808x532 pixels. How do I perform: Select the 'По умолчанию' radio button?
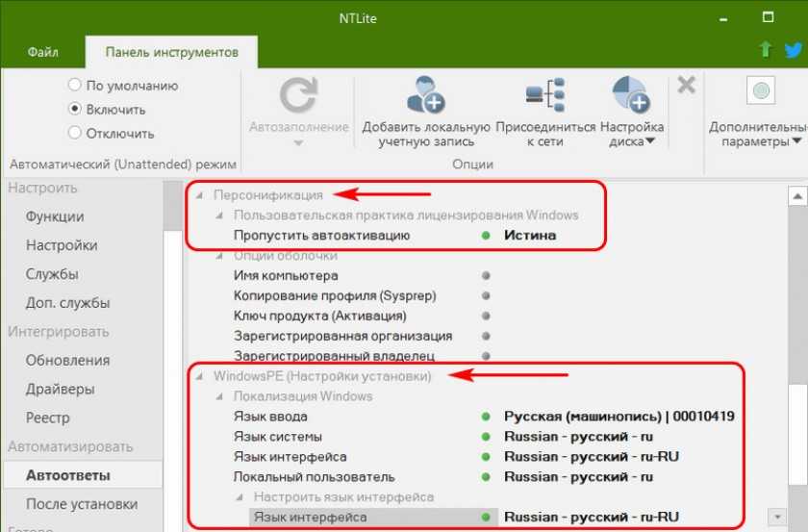tap(75, 86)
